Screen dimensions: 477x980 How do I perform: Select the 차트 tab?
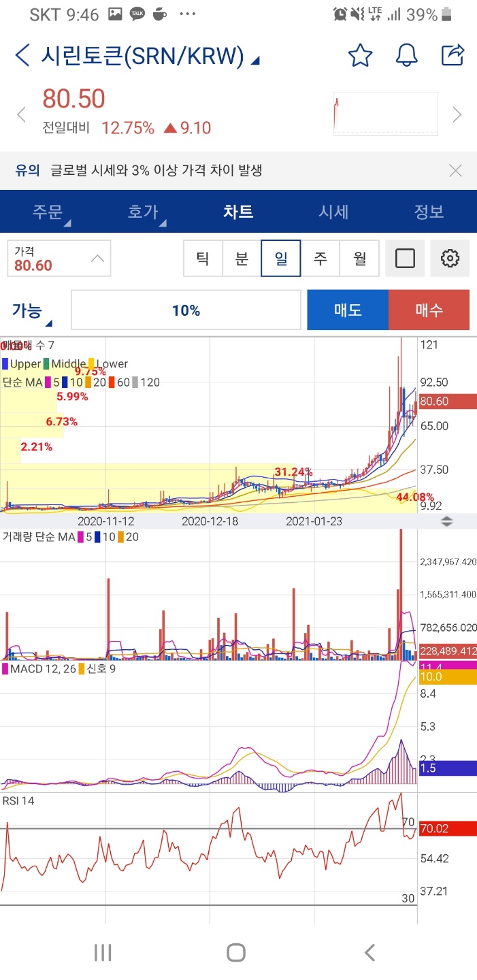(238, 211)
